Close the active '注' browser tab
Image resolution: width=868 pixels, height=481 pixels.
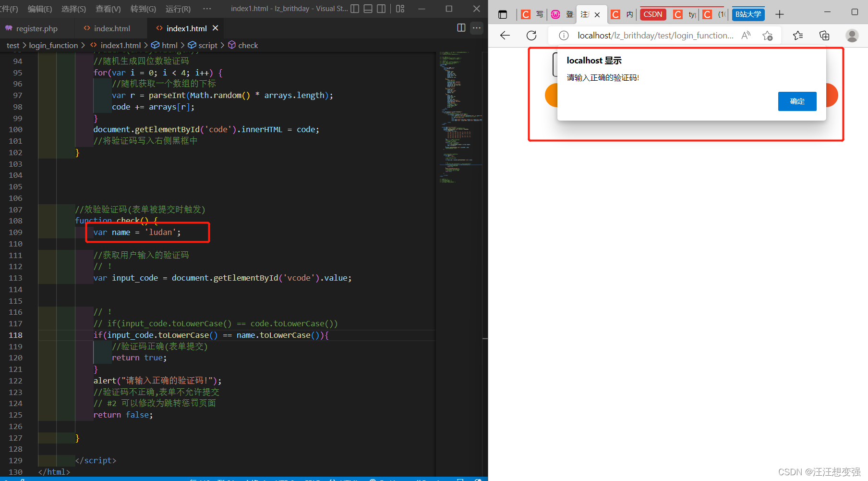pyautogui.click(x=597, y=15)
